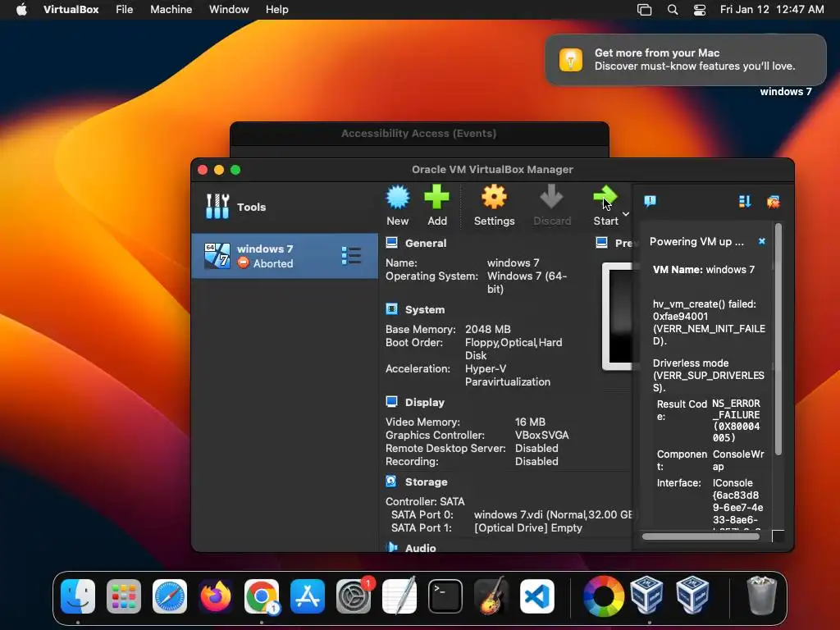The width and height of the screenshot is (840, 630).
Task: Open Google Chrome from the Dock
Action: click(262, 596)
